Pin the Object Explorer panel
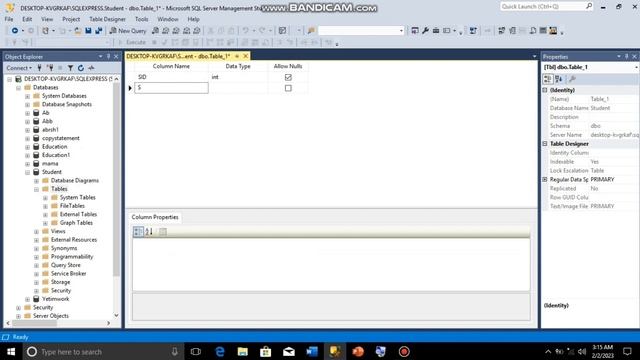Screen dimensions: 640x360 click(x=109, y=56)
